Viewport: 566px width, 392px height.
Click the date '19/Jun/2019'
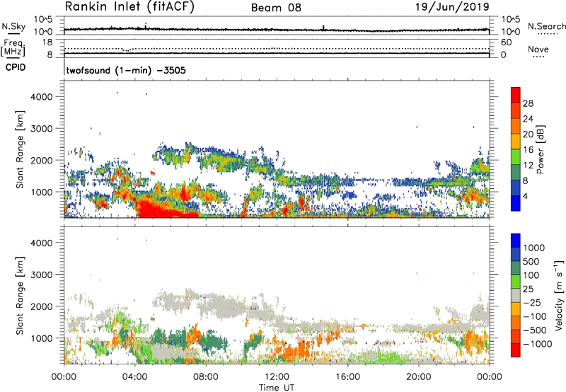pyautogui.click(x=452, y=7)
